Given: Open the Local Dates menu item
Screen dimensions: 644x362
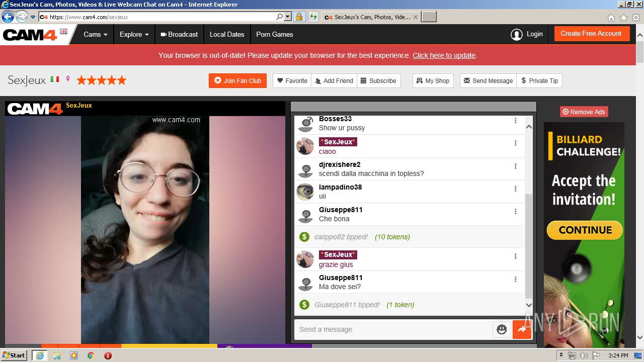Looking at the screenshot, I should coord(227,35).
